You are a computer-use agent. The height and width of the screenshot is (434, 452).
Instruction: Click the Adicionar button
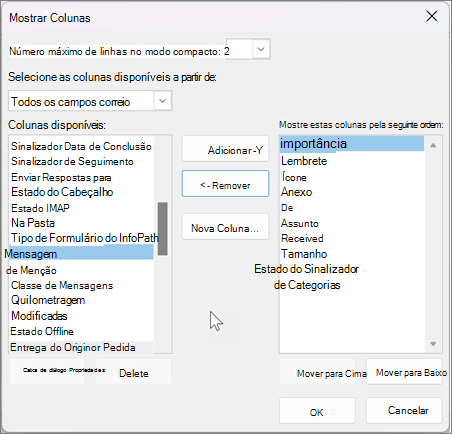225,149
